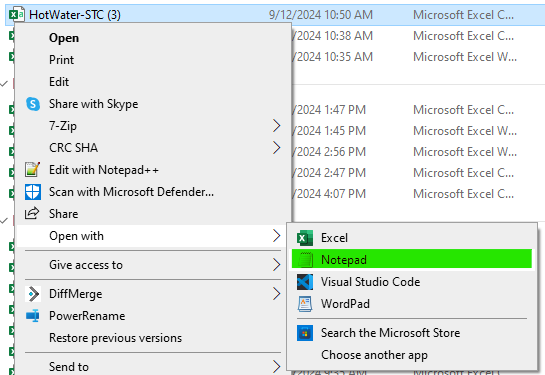Expand the CRC SHA submenu arrow
The width and height of the screenshot is (545, 375).
click(x=277, y=148)
